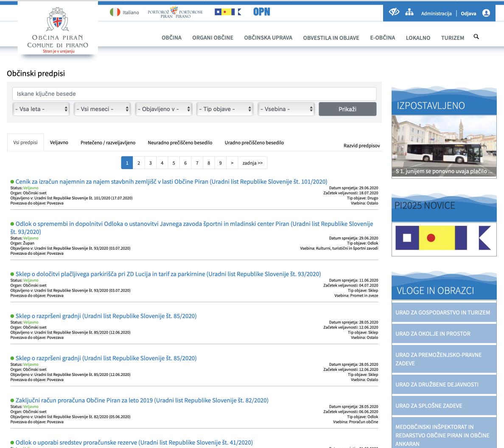Open the sitemap icon in header
504x448 pixels.
coord(409,13)
